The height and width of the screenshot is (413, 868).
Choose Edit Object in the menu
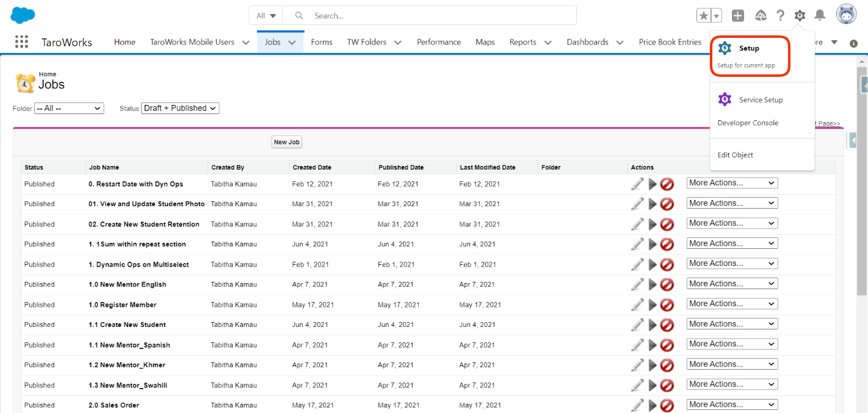pyautogui.click(x=735, y=155)
